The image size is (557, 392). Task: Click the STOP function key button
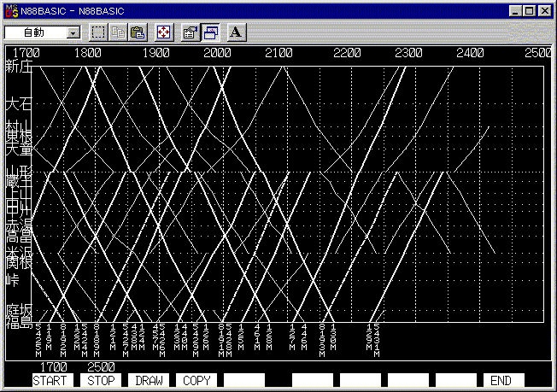101,381
